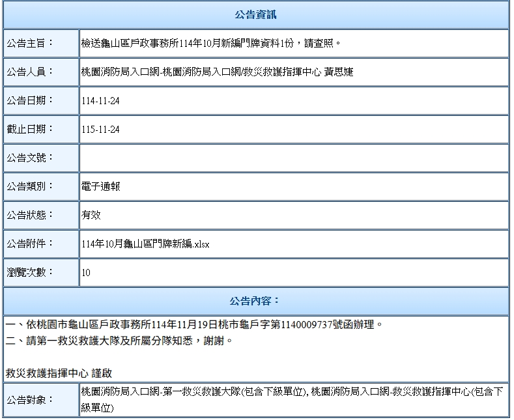Select the 公告人員 label cell

pos(40,72)
